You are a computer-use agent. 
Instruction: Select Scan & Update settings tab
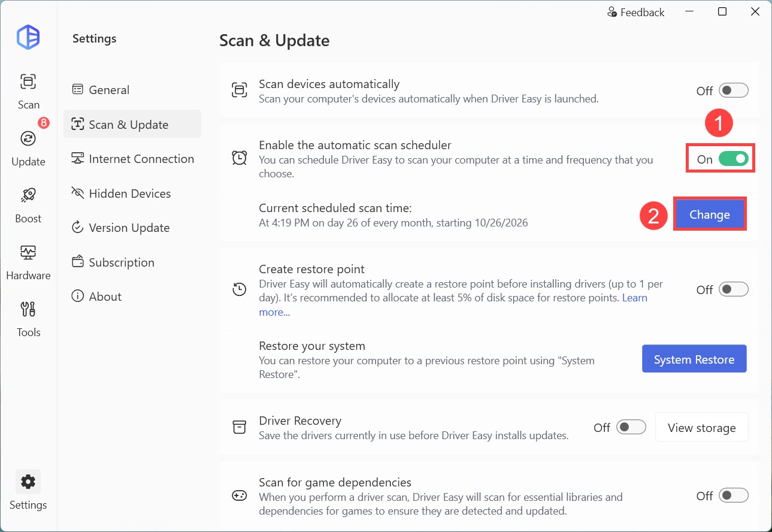[132, 124]
